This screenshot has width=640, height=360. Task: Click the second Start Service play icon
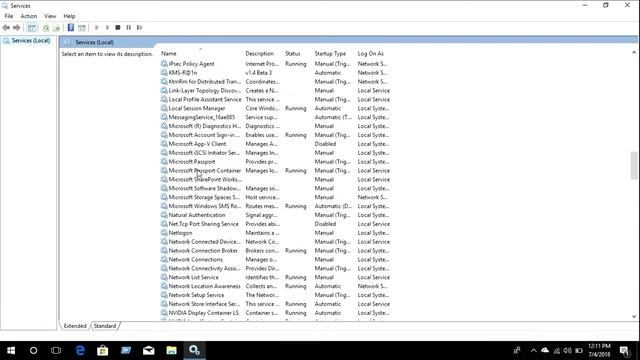[107, 28]
